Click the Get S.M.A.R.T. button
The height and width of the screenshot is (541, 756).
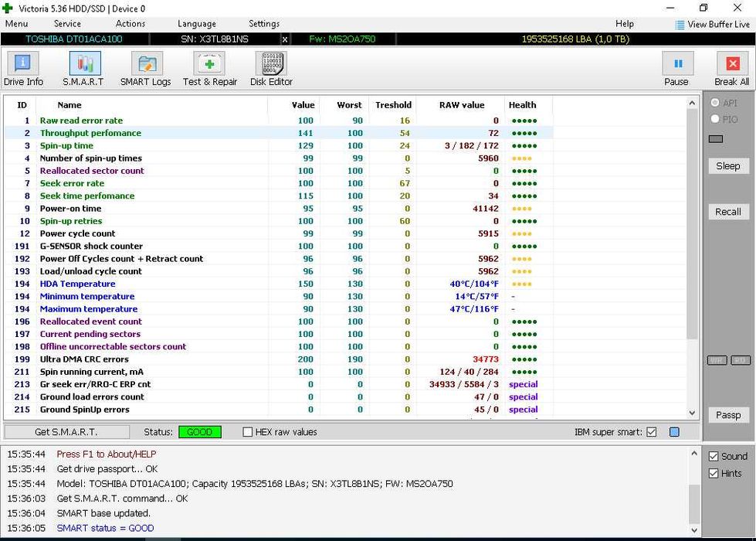pos(66,432)
